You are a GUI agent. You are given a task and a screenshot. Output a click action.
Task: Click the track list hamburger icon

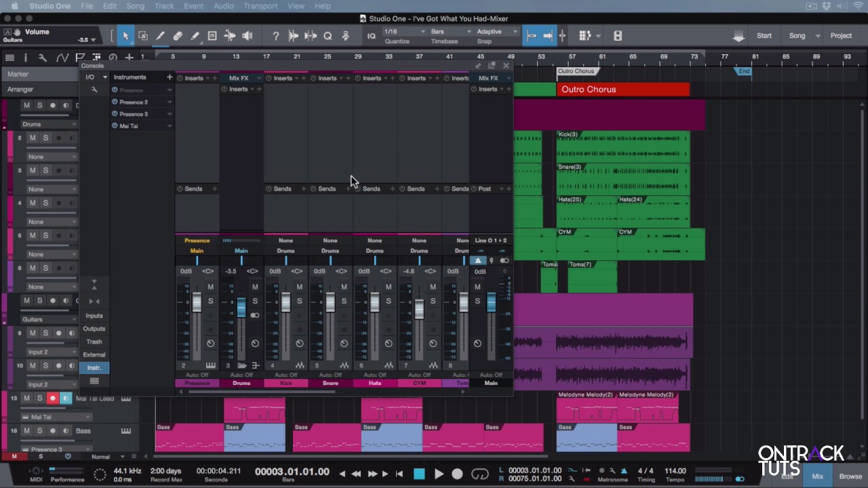click(9, 58)
